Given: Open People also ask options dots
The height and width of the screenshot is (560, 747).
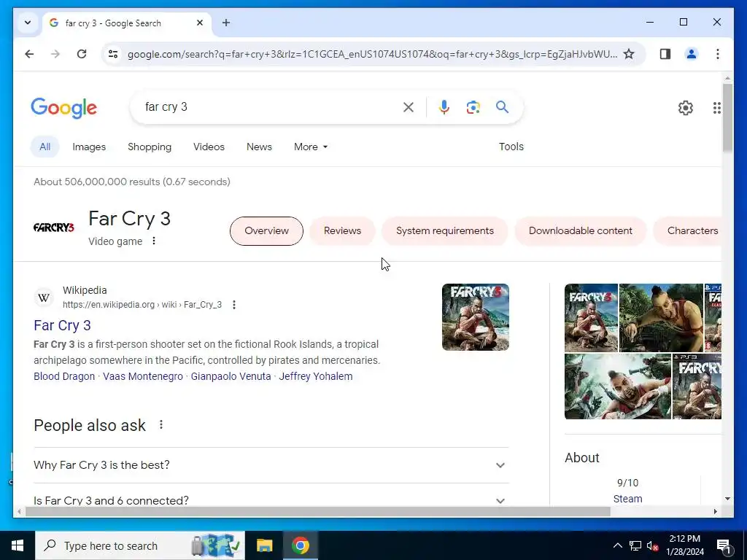Looking at the screenshot, I should tap(161, 424).
